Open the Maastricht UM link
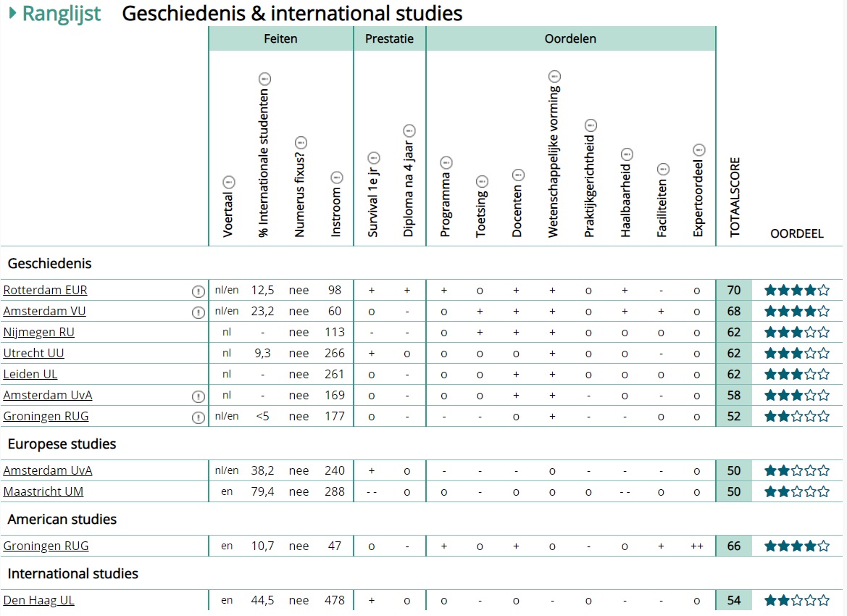The image size is (847, 616). pos(43,492)
